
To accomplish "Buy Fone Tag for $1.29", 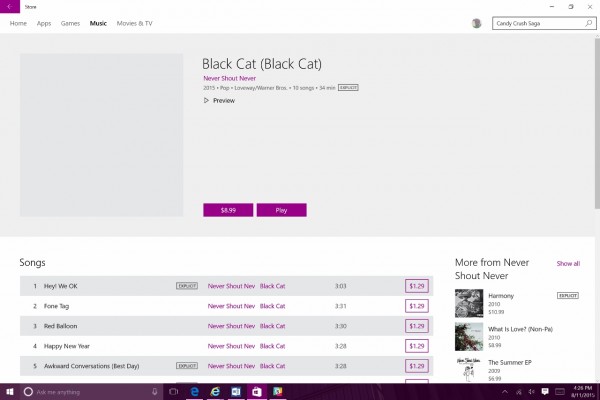I will [417, 306].
